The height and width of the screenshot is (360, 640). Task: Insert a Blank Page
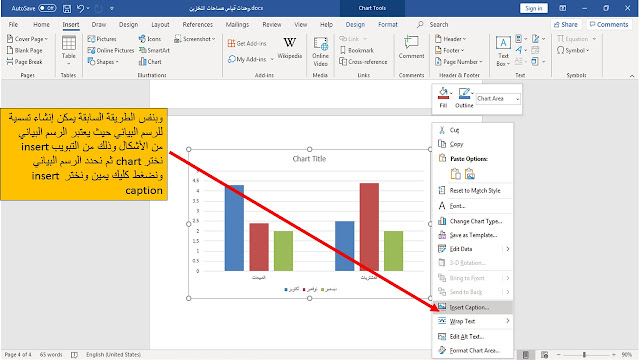tap(24, 50)
